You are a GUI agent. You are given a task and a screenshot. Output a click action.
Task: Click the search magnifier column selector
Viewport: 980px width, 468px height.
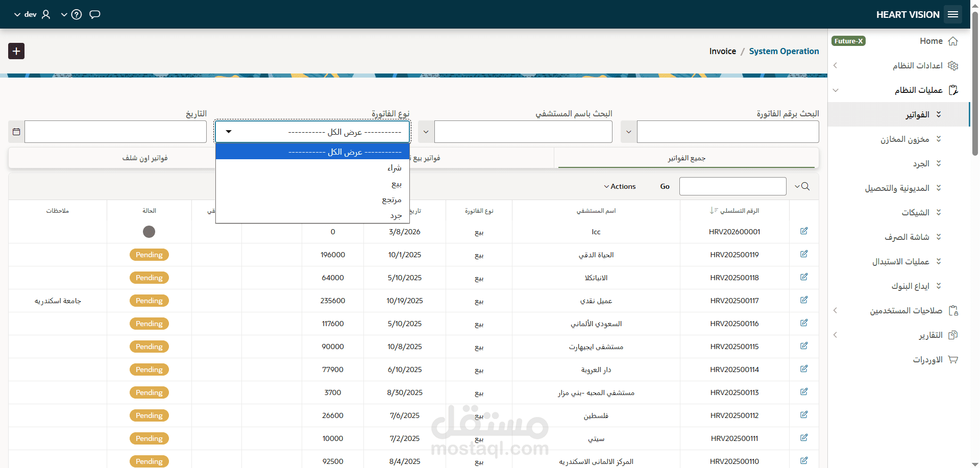coord(802,186)
